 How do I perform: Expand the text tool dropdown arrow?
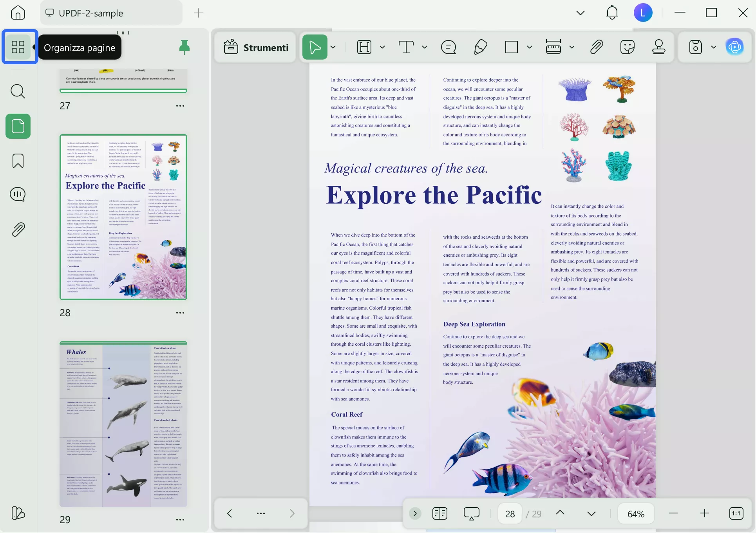pyautogui.click(x=424, y=47)
